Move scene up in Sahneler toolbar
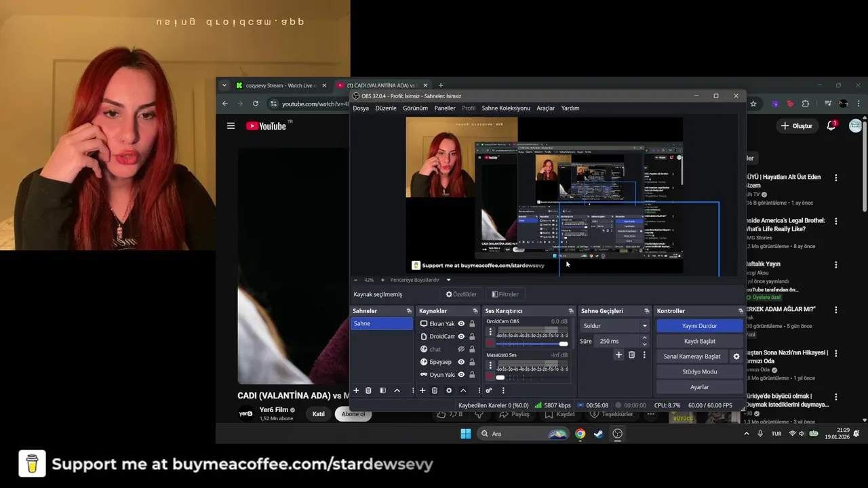Screen dimensions: 868x488 (x=397, y=390)
